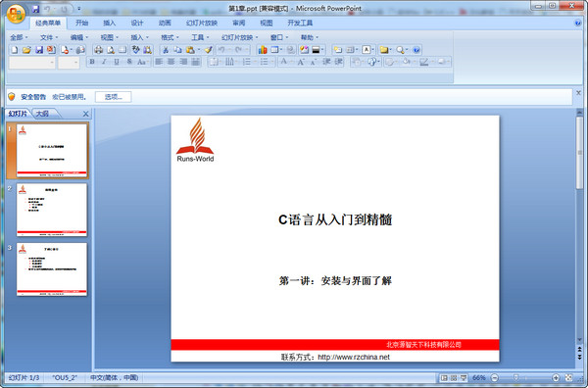This screenshot has height=388, width=588.
Task: Toggle center text alignment
Action: coord(171,62)
